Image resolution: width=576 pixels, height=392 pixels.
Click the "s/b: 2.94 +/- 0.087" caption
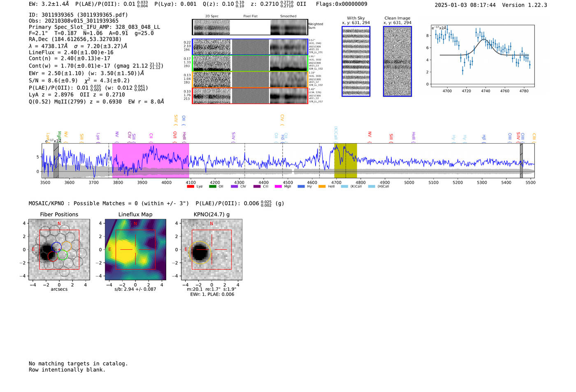(x=135, y=289)
